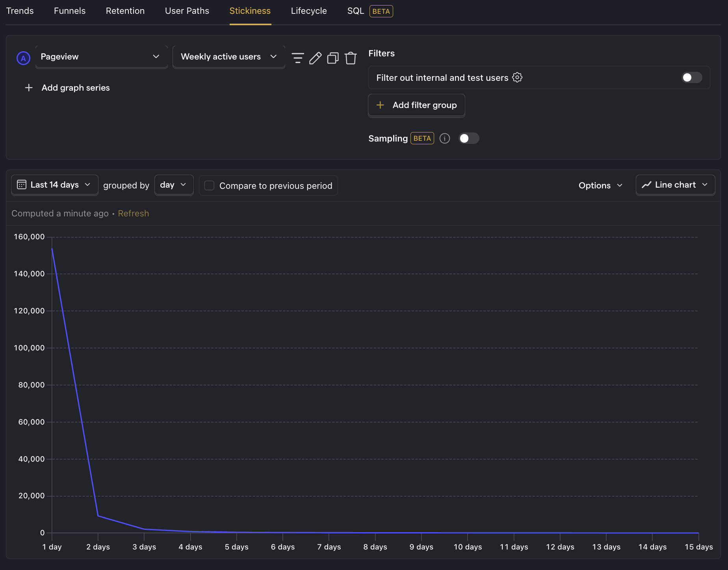The height and width of the screenshot is (570, 728).
Task: Switch to the Trends tab
Action: pos(20,11)
